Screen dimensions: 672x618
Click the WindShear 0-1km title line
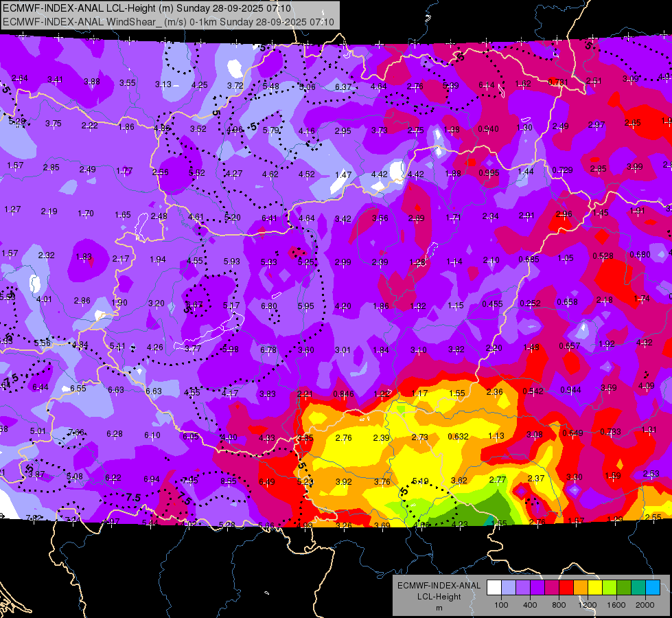point(168,22)
